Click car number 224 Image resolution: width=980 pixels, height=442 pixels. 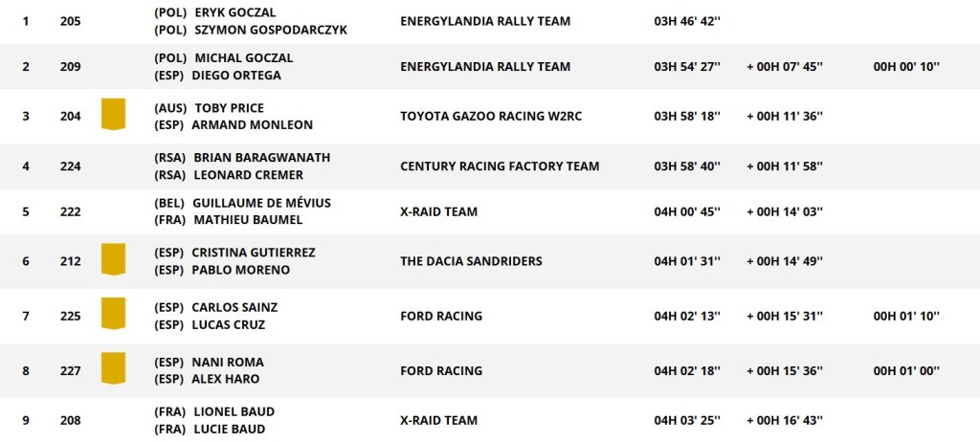point(70,166)
